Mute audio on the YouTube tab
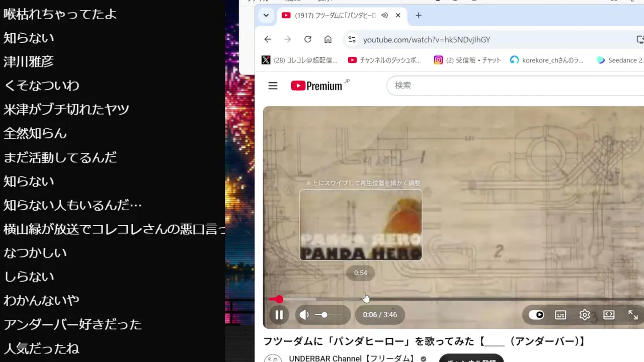644x362 pixels. 385,16
